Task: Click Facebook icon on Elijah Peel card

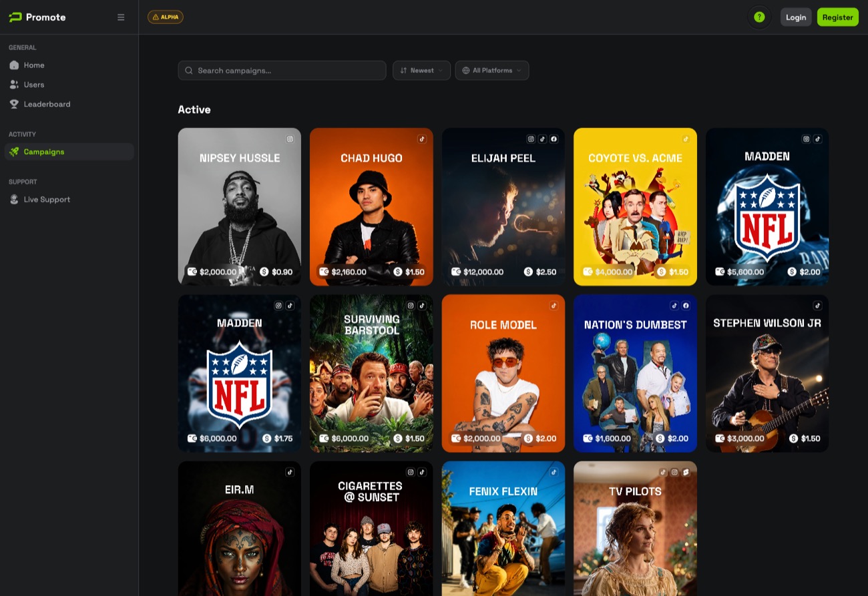Action: 554,139
